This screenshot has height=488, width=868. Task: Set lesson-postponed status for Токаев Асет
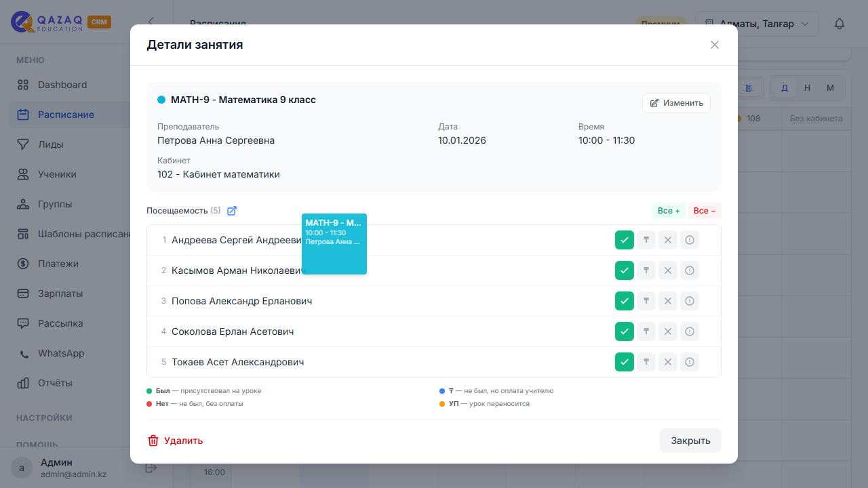click(x=690, y=362)
